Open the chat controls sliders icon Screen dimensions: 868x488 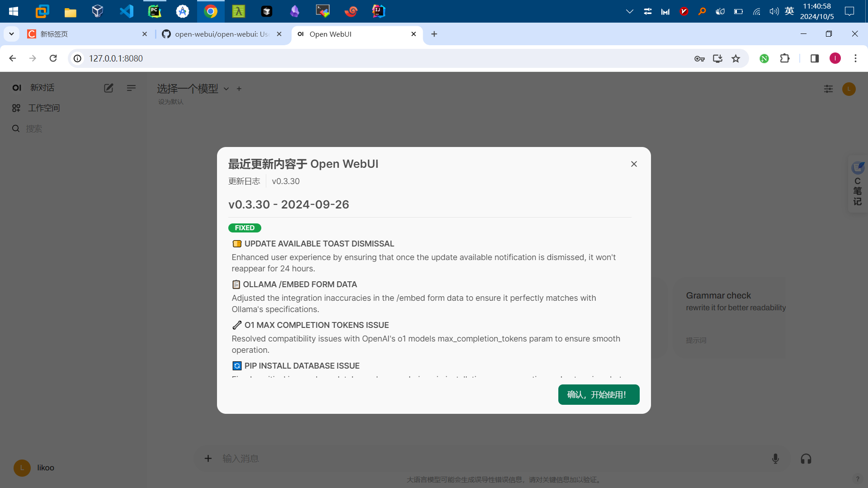pyautogui.click(x=828, y=89)
